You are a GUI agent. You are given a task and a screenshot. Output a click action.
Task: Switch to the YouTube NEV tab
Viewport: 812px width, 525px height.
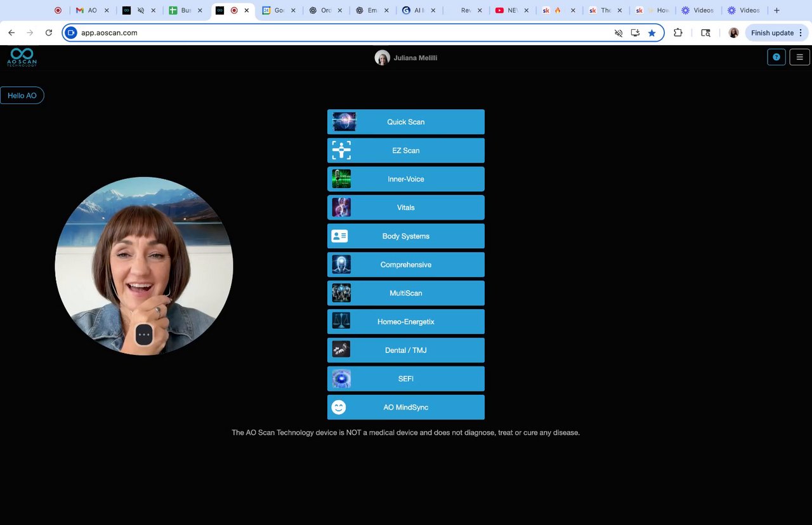point(513,10)
